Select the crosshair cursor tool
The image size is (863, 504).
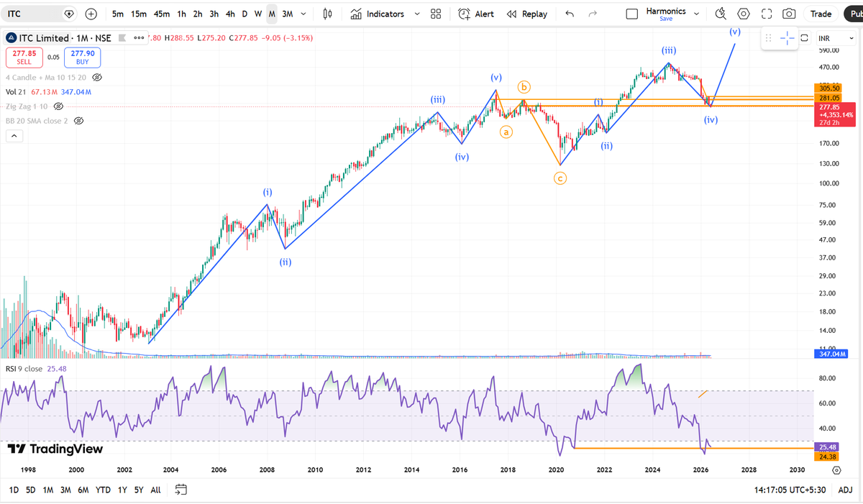point(787,38)
